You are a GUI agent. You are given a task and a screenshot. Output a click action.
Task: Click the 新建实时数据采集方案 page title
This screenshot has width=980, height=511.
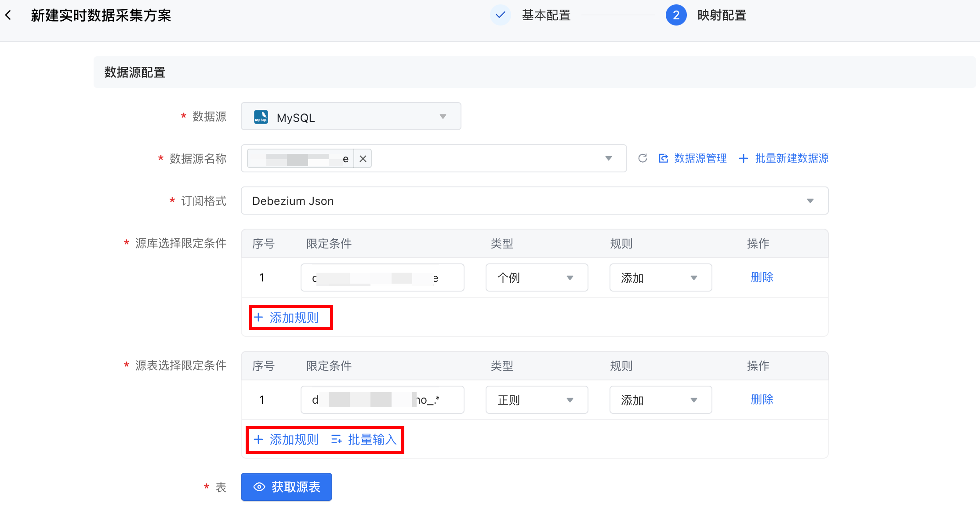click(101, 15)
